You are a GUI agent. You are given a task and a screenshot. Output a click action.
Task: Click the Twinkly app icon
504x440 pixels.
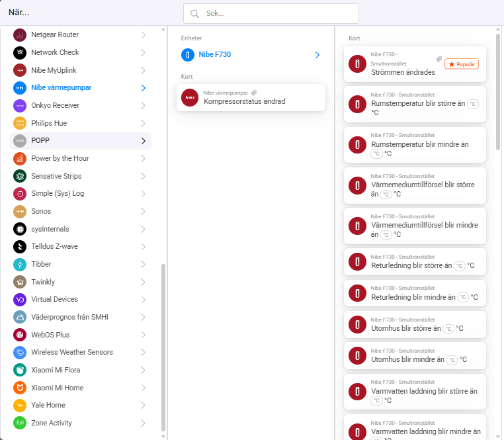click(20, 282)
